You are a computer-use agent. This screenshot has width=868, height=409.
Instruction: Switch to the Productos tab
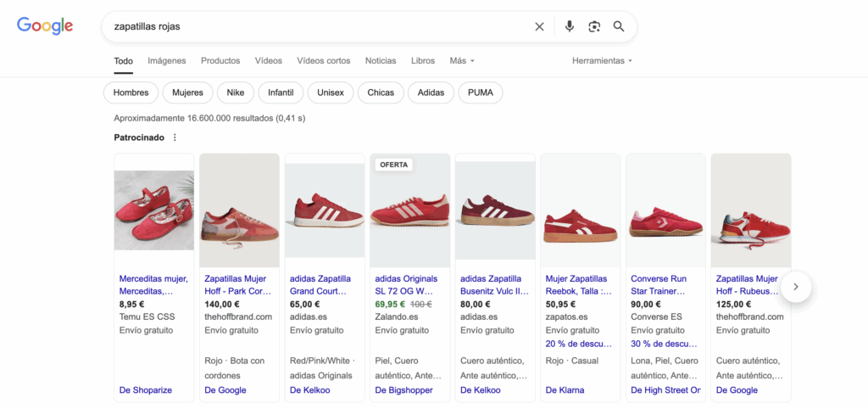click(220, 61)
